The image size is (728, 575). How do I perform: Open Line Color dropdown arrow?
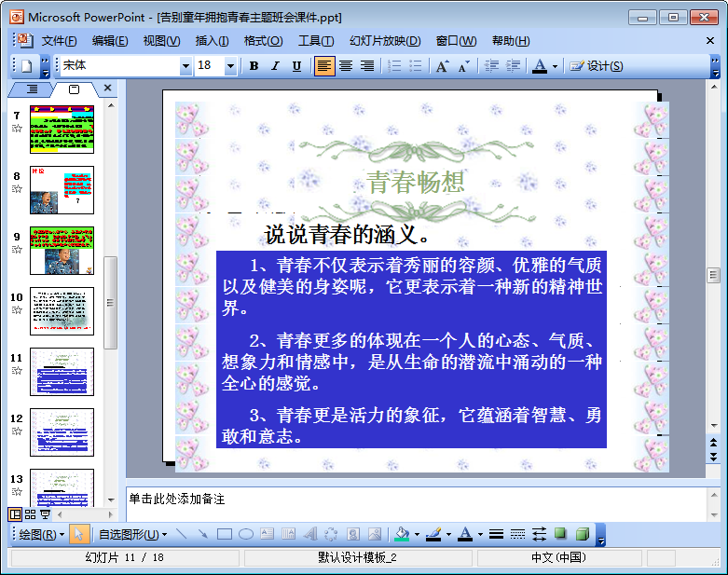pos(448,535)
